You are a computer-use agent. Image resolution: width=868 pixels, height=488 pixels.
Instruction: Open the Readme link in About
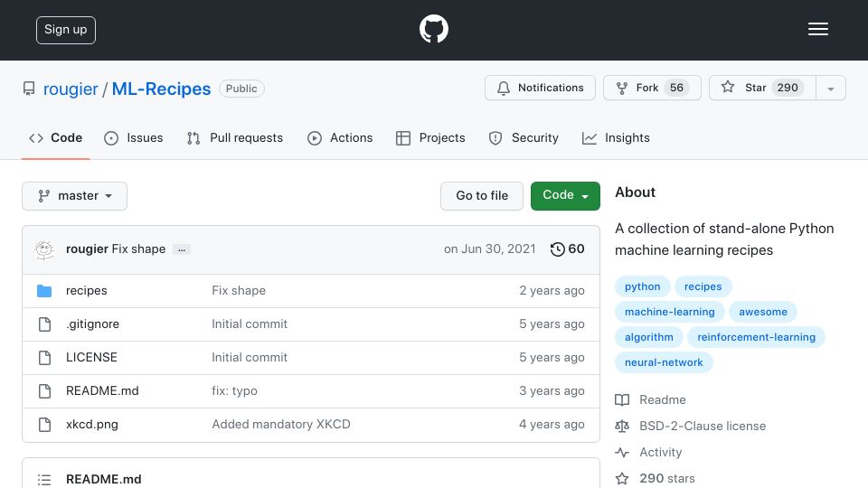651,400
